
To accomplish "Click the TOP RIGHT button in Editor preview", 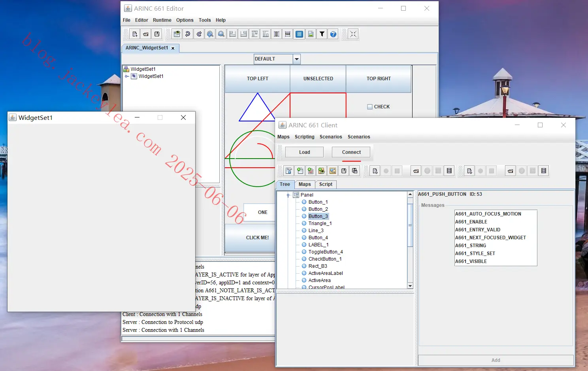I will (379, 79).
